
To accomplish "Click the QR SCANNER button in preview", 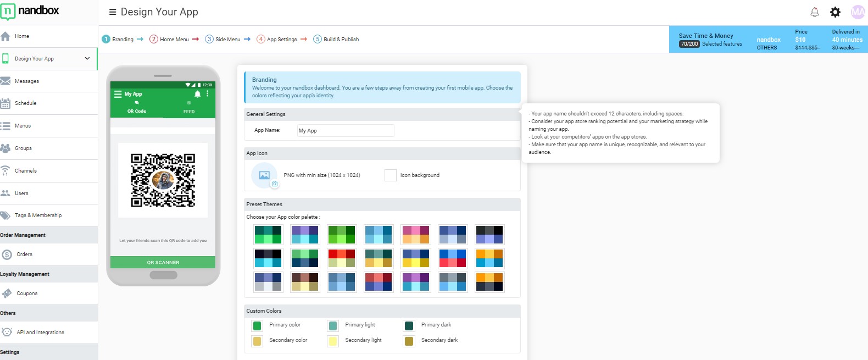I will coord(163,262).
